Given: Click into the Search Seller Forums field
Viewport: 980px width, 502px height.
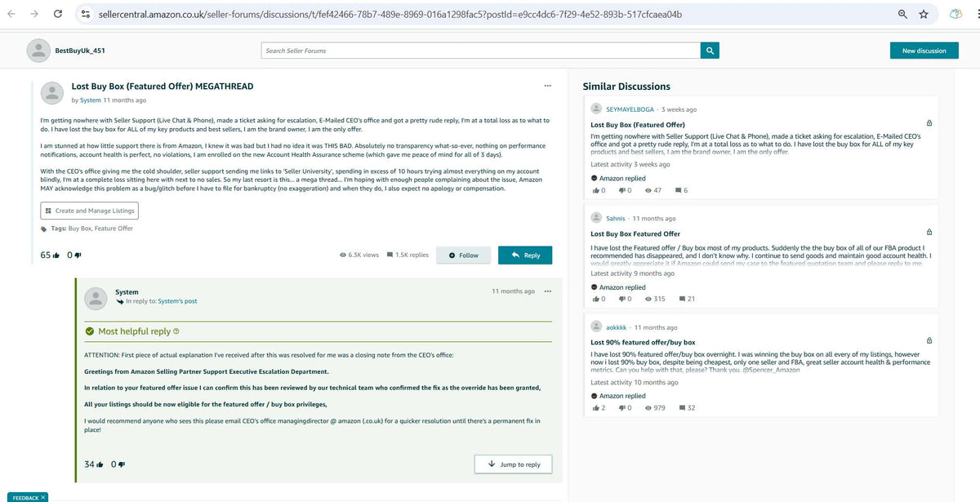Looking at the screenshot, I should pyautogui.click(x=481, y=51).
